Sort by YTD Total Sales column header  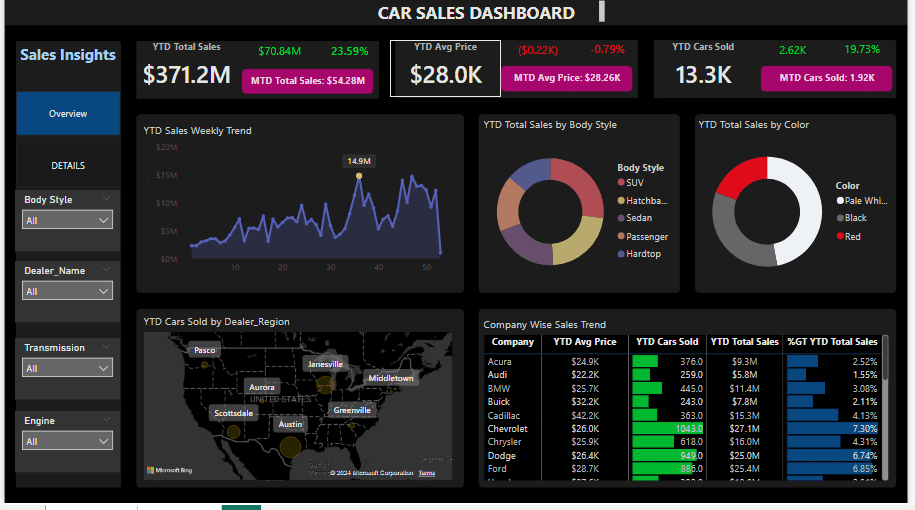pyautogui.click(x=744, y=342)
